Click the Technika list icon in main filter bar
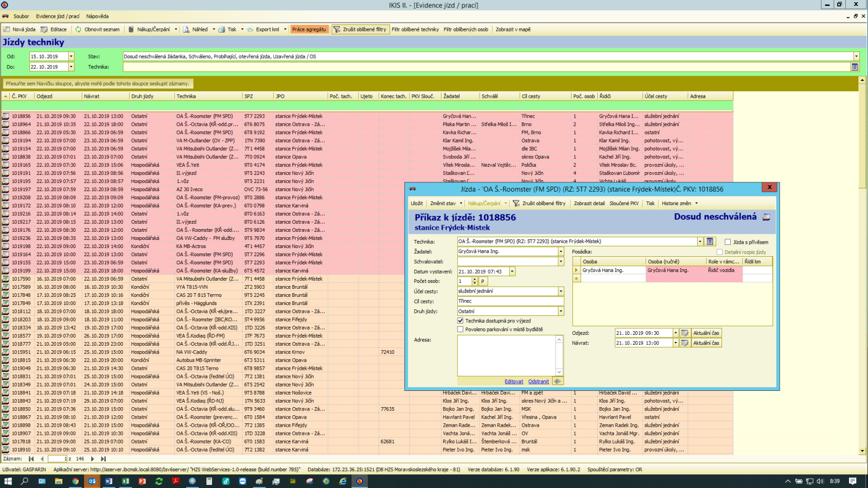 (855, 67)
